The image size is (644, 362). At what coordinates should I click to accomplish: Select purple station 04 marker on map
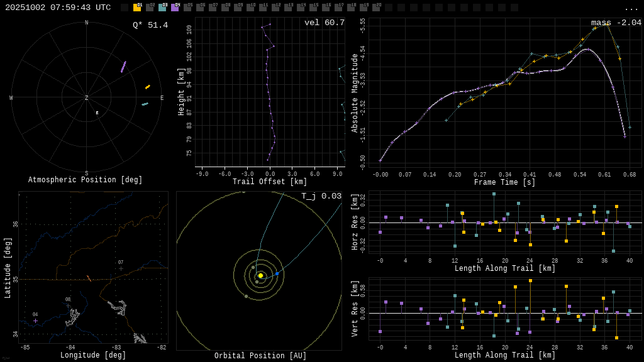[x=35, y=321]
